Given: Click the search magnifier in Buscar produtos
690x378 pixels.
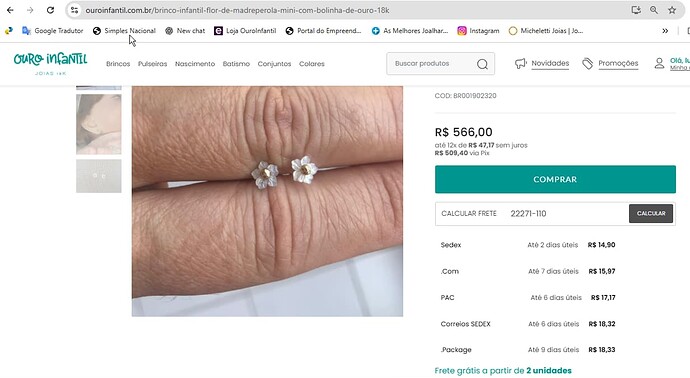Looking at the screenshot, I should [482, 64].
